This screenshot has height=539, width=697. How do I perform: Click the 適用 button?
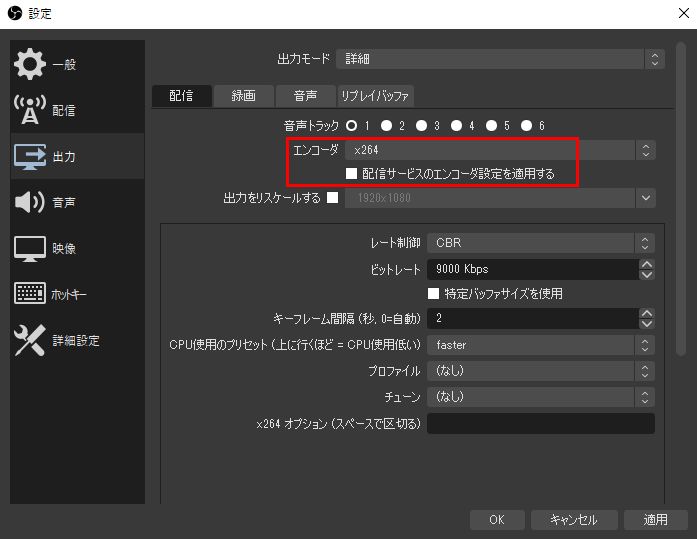pyautogui.click(x=656, y=519)
